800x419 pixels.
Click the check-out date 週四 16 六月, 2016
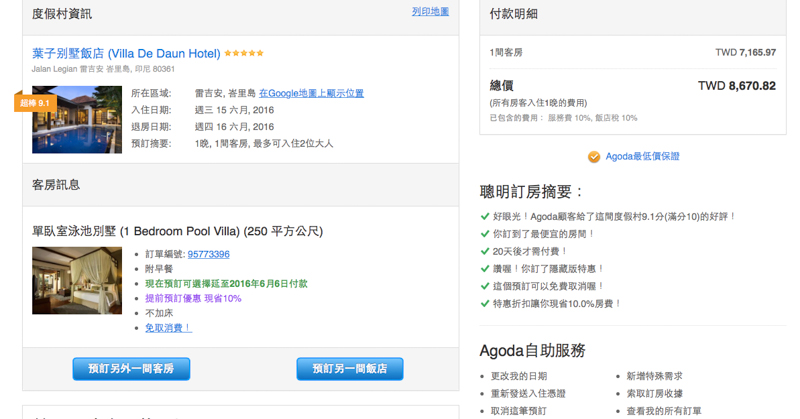pyautogui.click(x=234, y=127)
